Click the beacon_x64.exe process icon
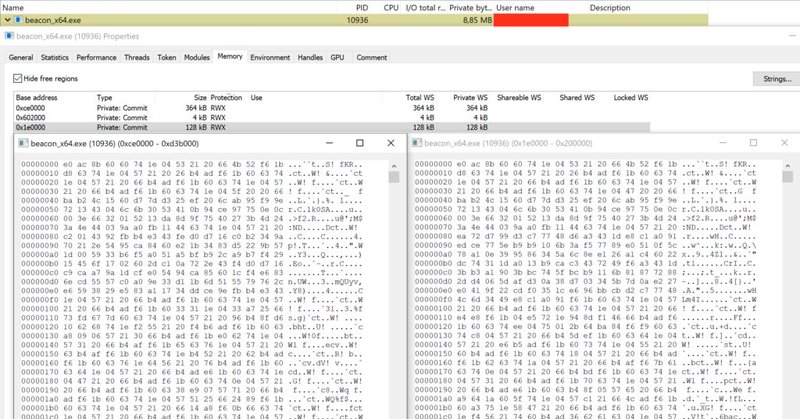The width and height of the screenshot is (800, 419). (18, 20)
